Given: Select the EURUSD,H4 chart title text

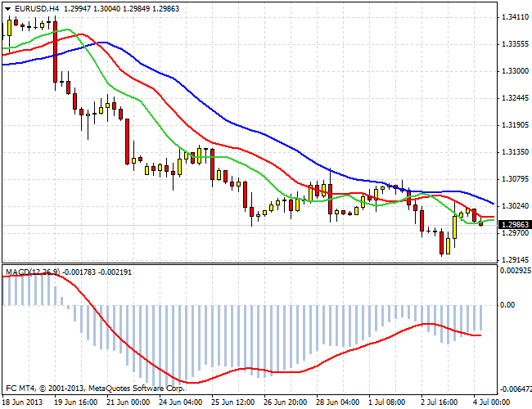Looking at the screenshot, I should coord(37,9).
